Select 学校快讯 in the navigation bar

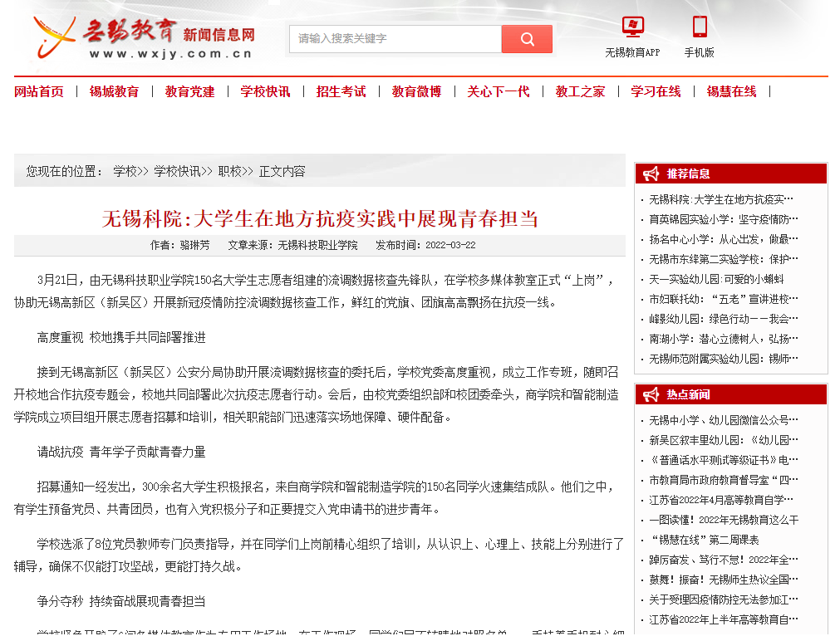[265, 91]
